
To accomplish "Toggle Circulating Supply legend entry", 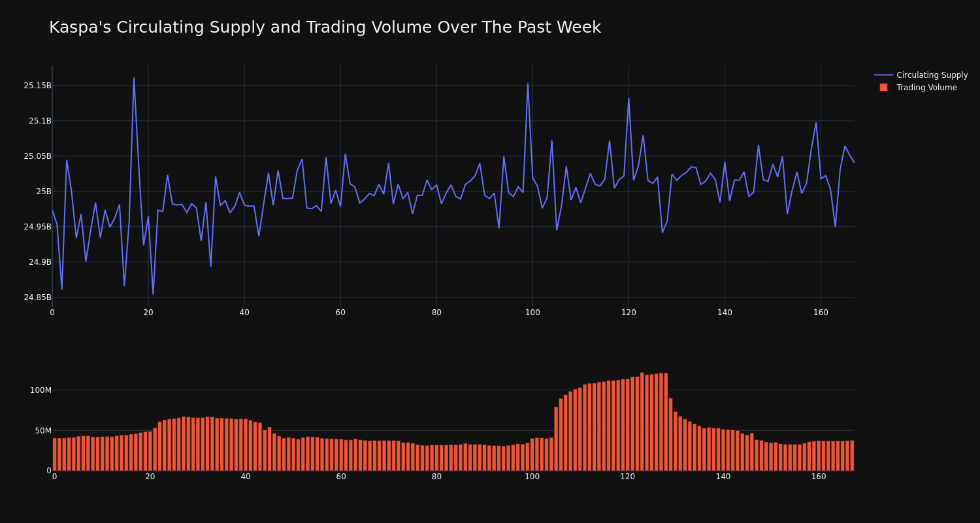I will 921,75.
